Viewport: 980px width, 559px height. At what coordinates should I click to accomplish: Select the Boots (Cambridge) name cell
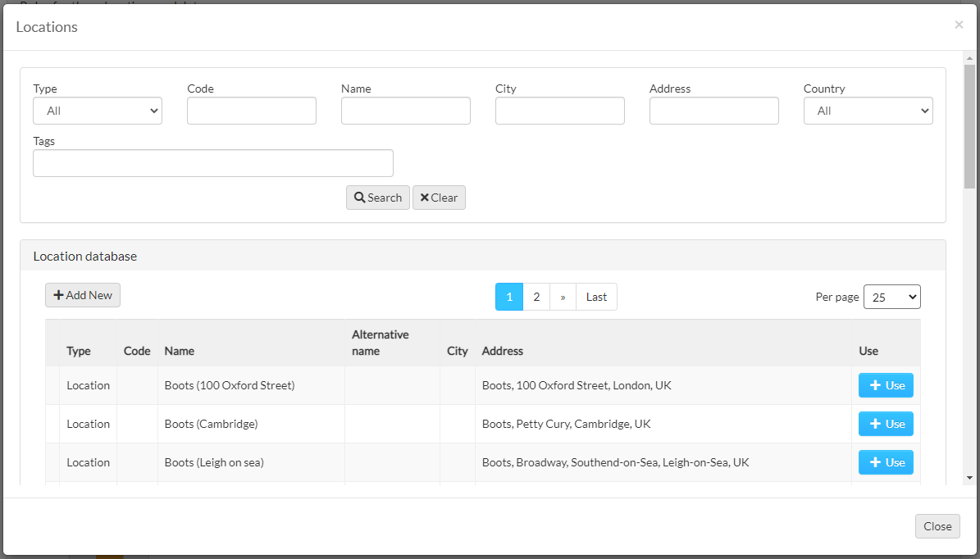click(x=251, y=424)
